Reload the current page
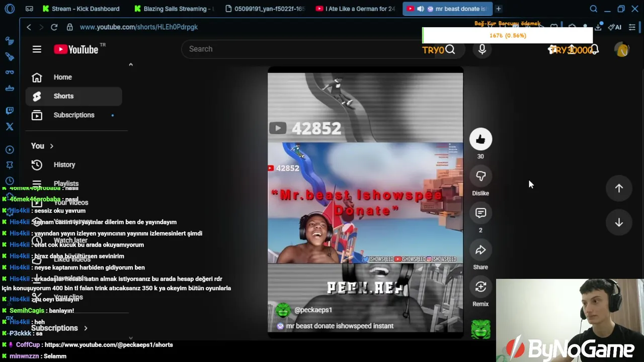Viewport: 644px width, 362px height. tap(54, 27)
